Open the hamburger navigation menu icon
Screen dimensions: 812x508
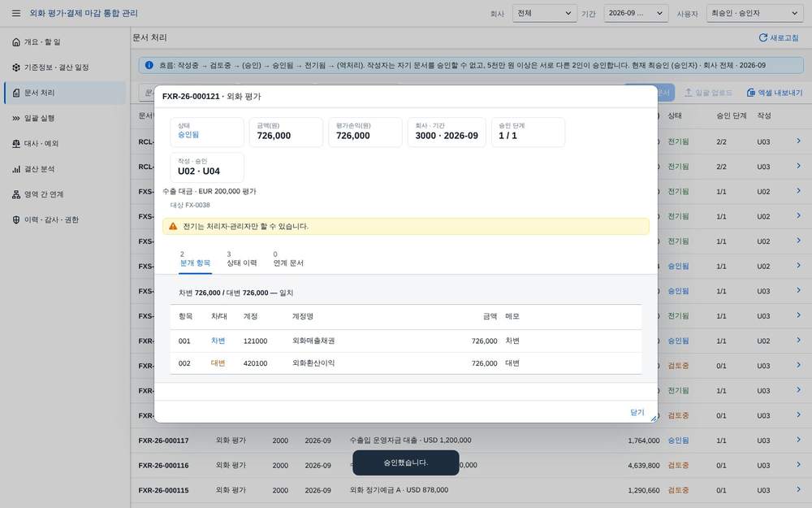16,13
